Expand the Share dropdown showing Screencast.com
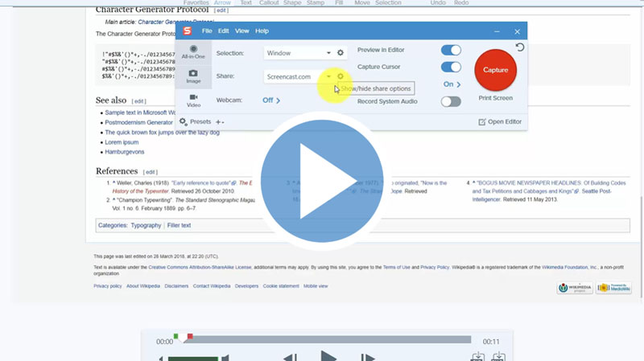Viewport: 644px width, 361px height. pos(298,77)
